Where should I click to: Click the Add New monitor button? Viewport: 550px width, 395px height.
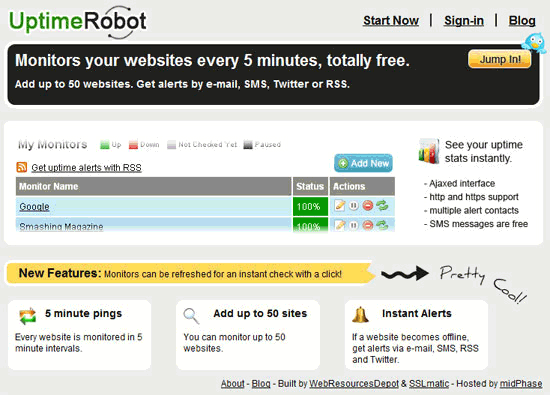tap(363, 163)
